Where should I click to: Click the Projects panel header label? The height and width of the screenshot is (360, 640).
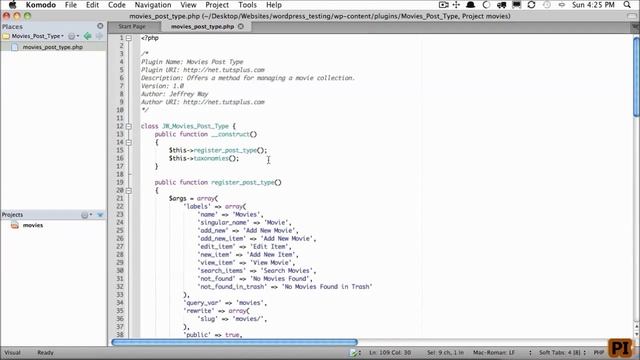[12, 215]
